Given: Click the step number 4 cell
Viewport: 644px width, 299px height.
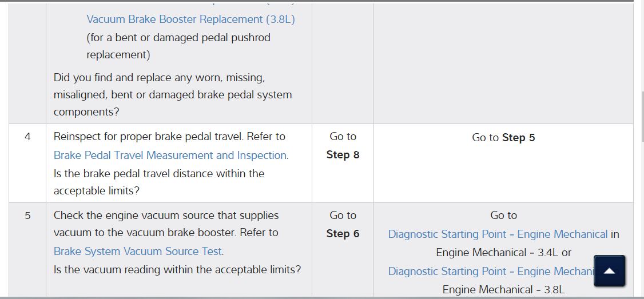Looking at the screenshot, I should pyautogui.click(x=27, y=137).
